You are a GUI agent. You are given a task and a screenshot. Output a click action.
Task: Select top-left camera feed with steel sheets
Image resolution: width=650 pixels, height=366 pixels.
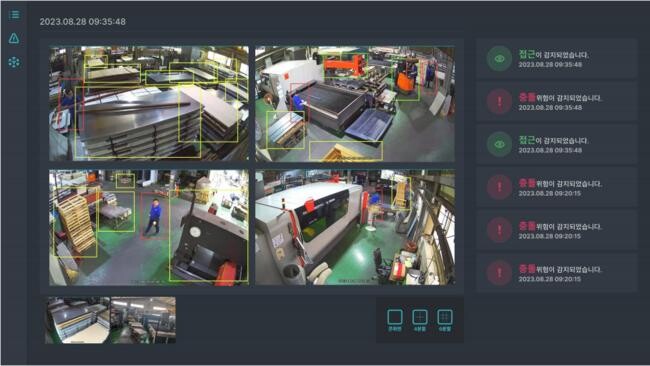coord(149,103)
